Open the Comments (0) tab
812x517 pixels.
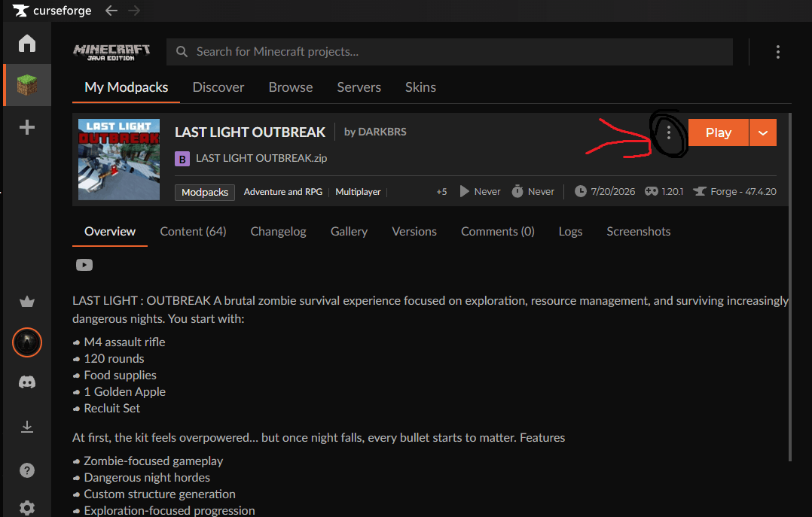pyautogui.click(x=498, y=232)
